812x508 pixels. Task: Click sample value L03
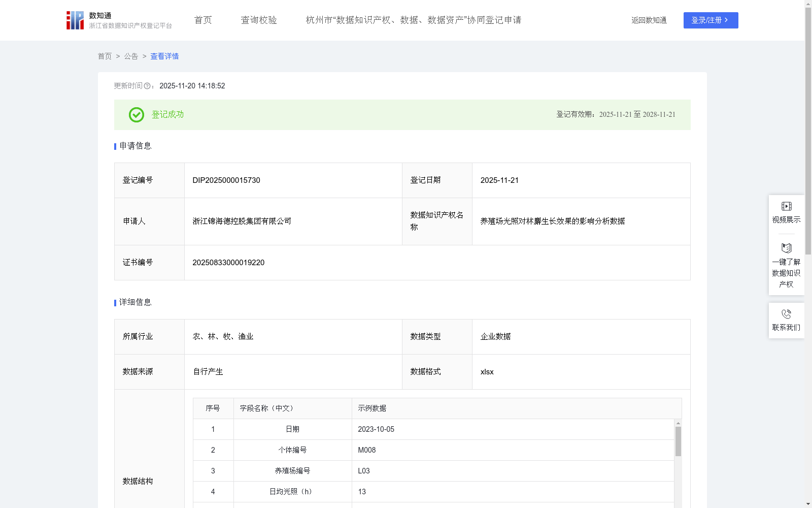pos(364,471)
